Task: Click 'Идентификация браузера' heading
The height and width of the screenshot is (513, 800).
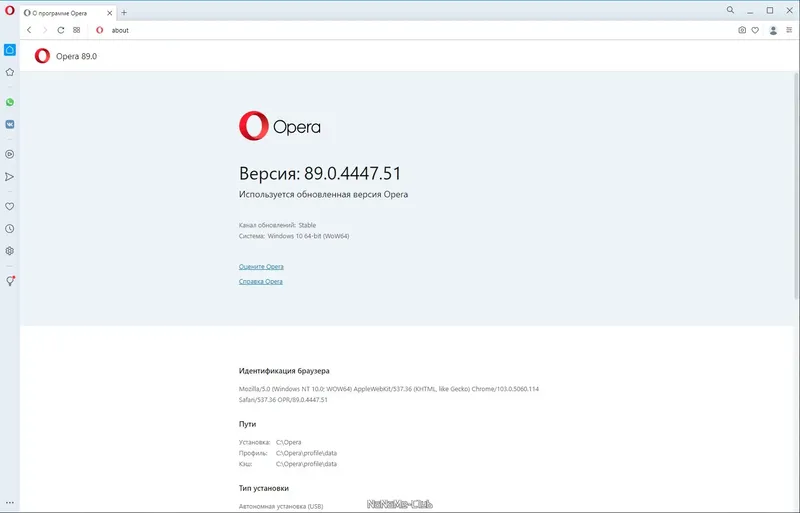Action: coord(284,371)
